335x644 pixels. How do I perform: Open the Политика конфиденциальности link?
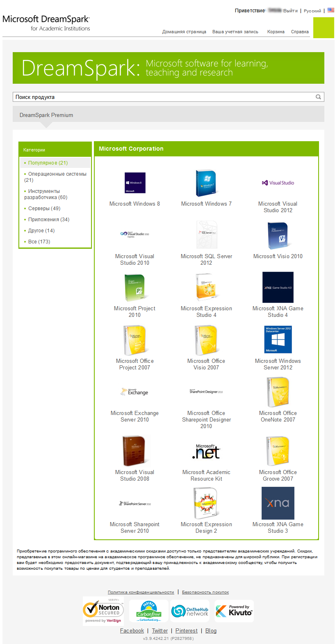(141, 592)
